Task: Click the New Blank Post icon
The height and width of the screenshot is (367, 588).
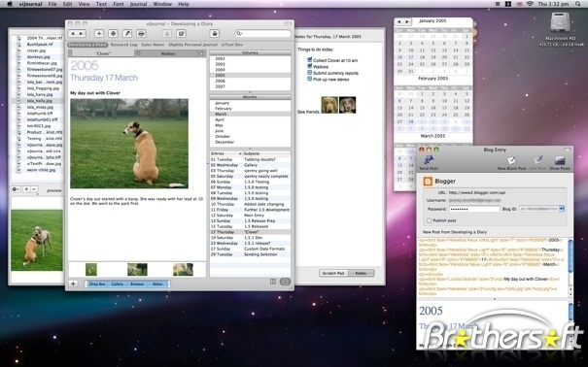Action: pyautogui.click(x=511, y=161)
